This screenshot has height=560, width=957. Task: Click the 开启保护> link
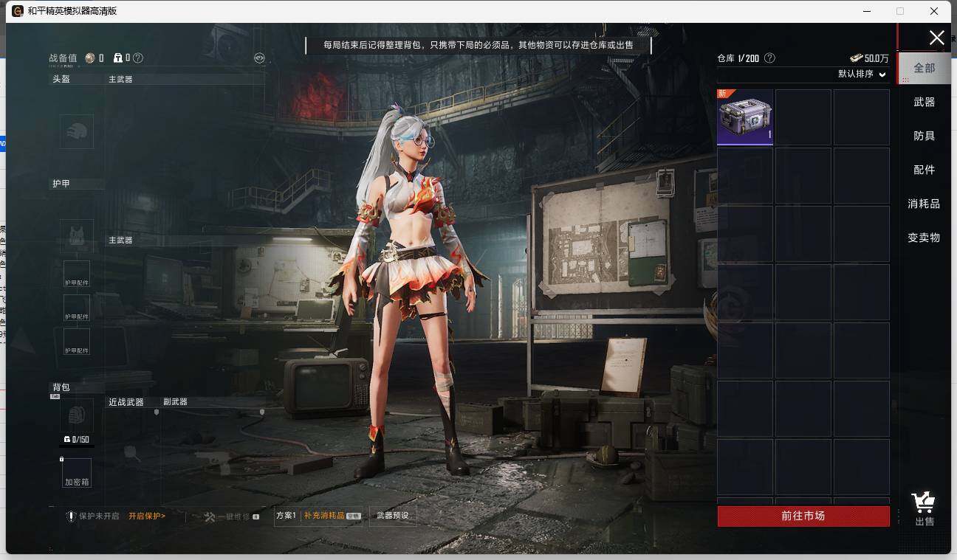click(147, 516)
